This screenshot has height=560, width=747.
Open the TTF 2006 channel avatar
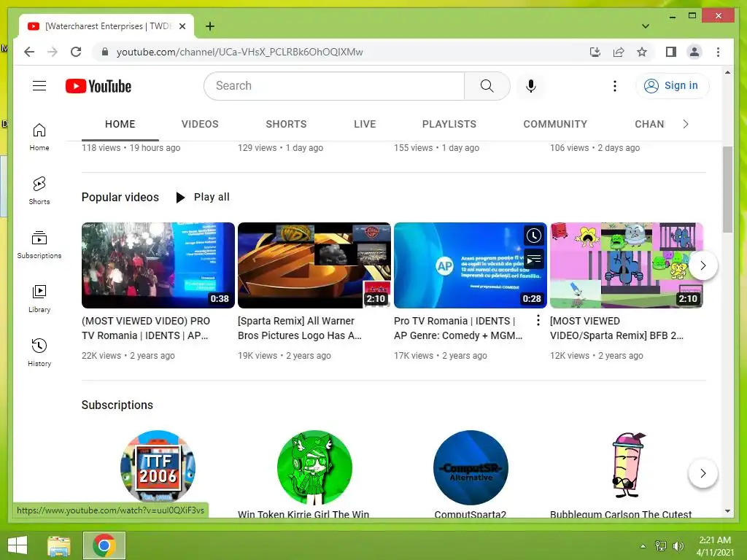click(x=158, y=467)
